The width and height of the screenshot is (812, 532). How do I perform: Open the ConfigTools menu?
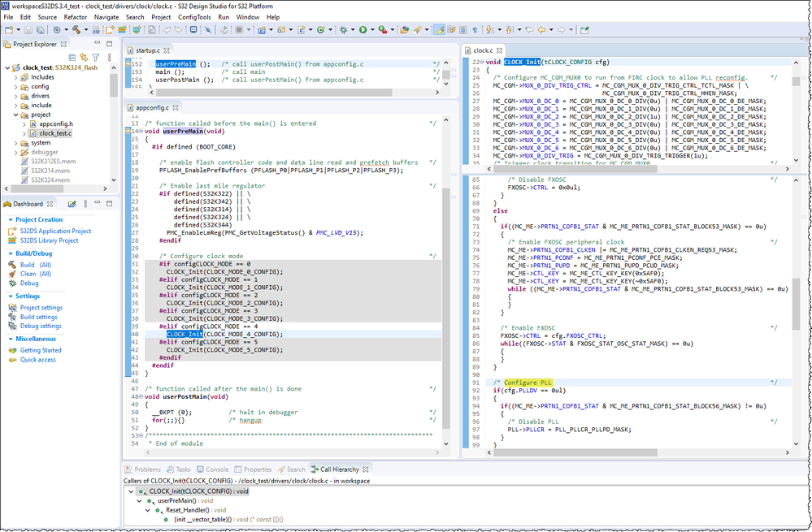[193, 16]
